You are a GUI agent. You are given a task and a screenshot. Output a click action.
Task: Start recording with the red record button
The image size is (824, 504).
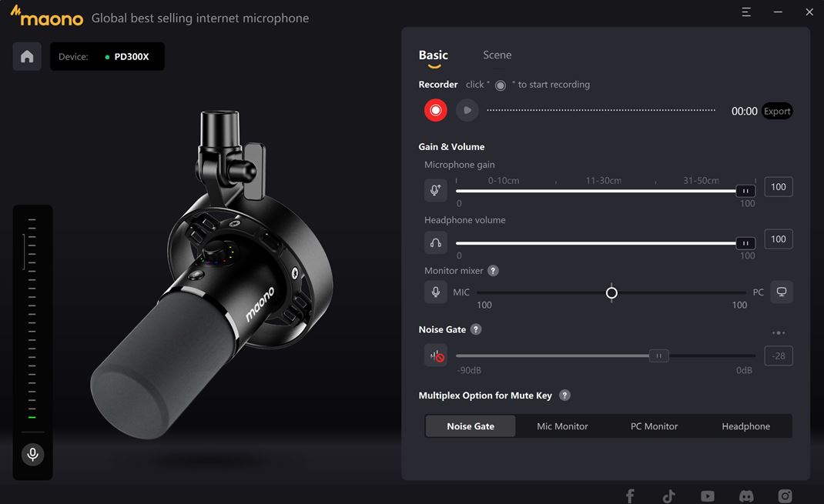(x=436, y=110)
